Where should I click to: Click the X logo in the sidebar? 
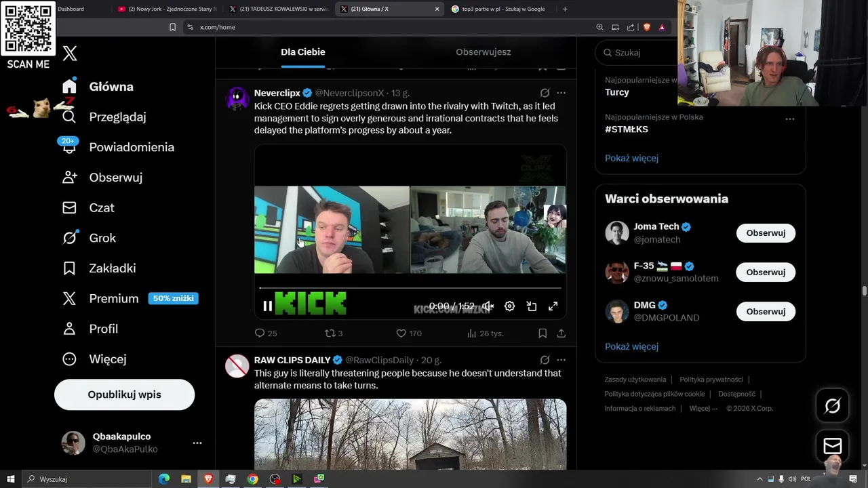coord(70,54)
